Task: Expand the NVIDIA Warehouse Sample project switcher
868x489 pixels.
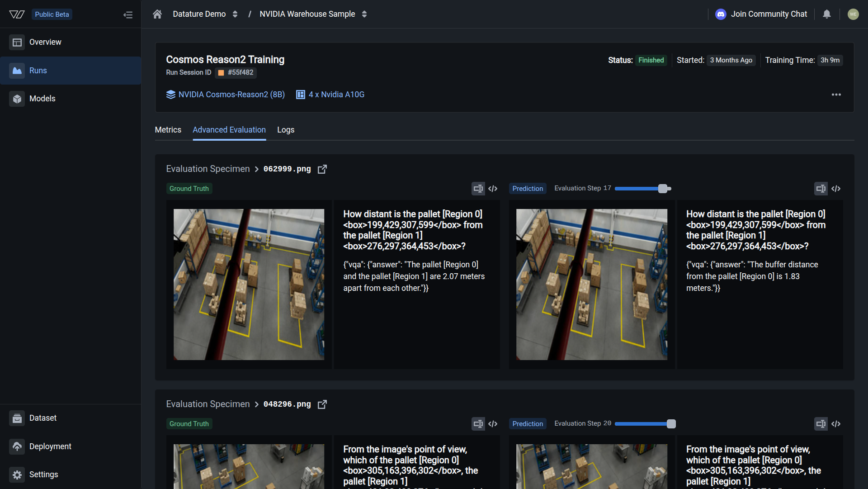Action: pos(364,14)
